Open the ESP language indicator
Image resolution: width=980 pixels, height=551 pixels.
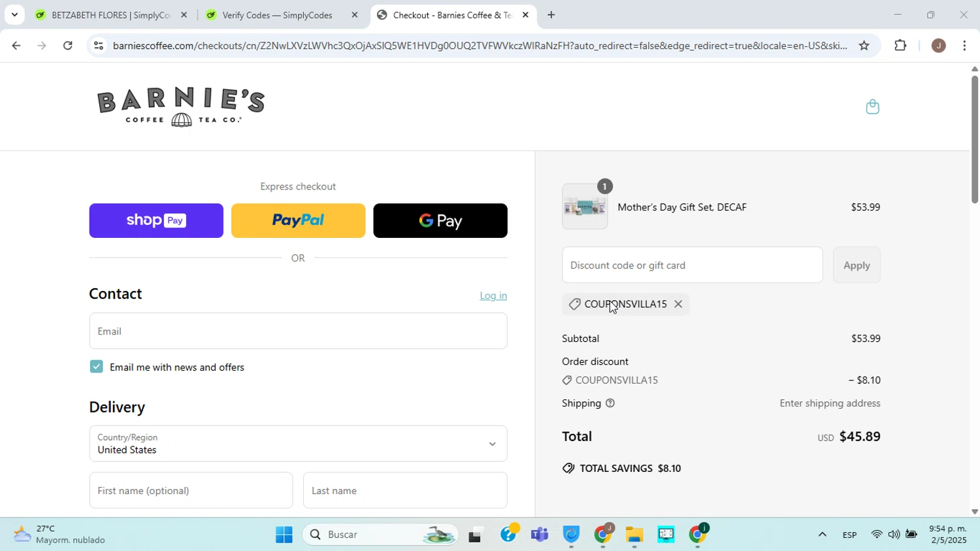(x=849, y=535)
